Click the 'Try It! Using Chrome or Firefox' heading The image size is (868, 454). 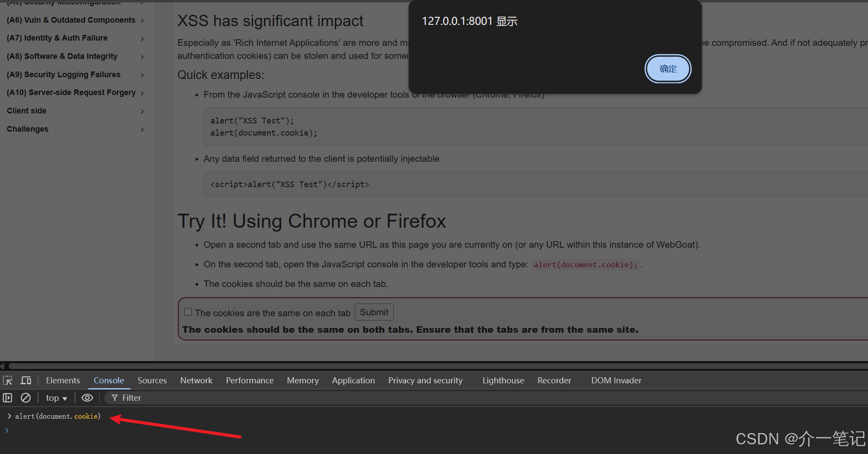click(x=312, y=221)
